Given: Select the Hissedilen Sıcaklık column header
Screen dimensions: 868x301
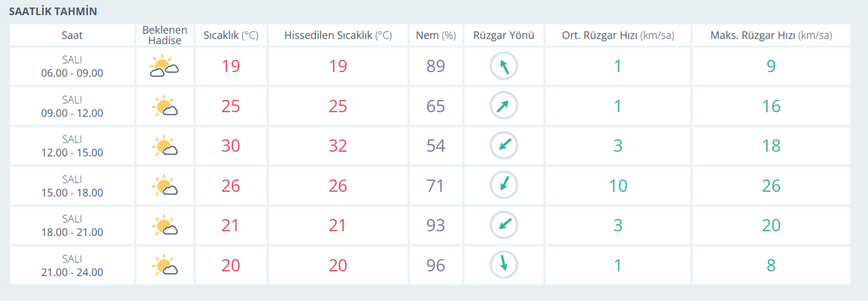Looking at the screenshot, I should tap(338, 35).
